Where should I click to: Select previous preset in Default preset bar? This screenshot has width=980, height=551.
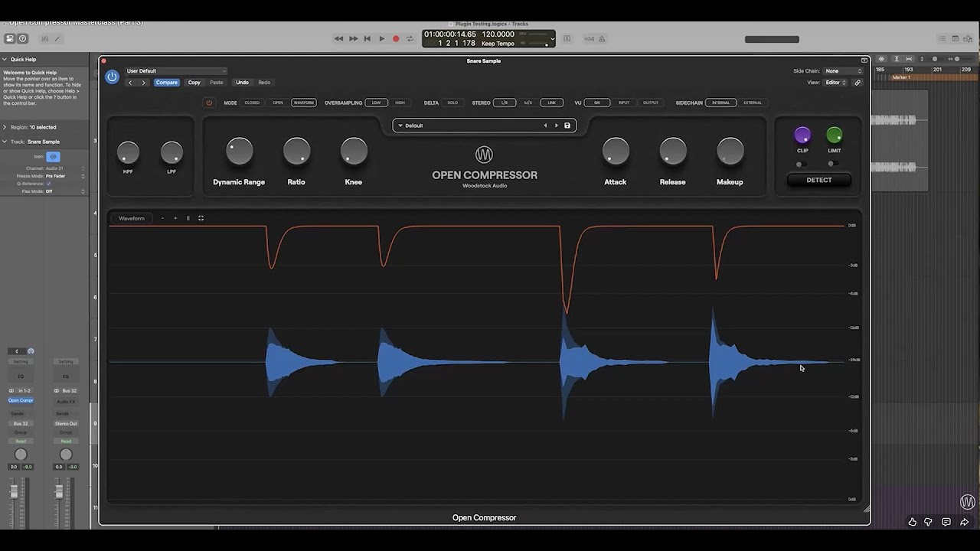coord(545,126)
